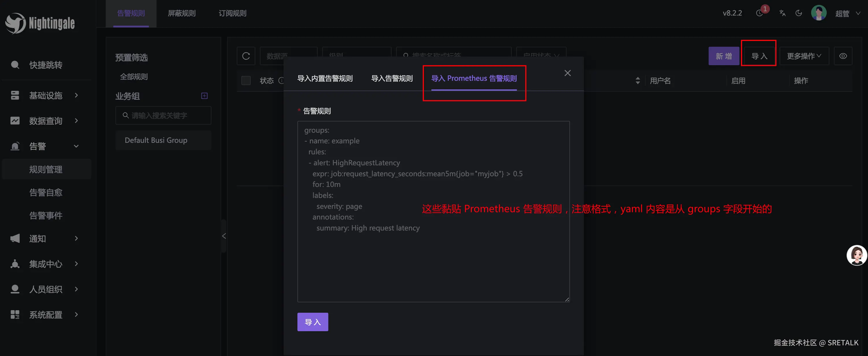Check the select-all checkbox in table header

246,80
